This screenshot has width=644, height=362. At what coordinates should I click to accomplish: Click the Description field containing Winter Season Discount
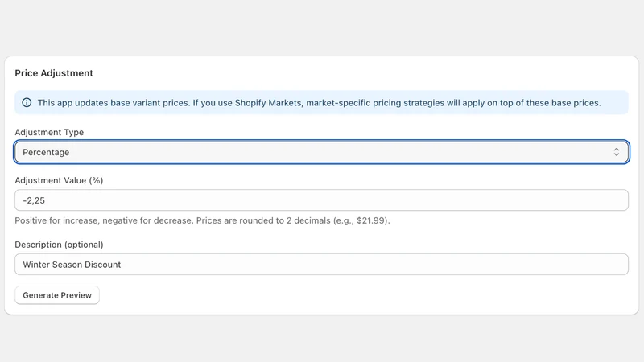[321, 265]
